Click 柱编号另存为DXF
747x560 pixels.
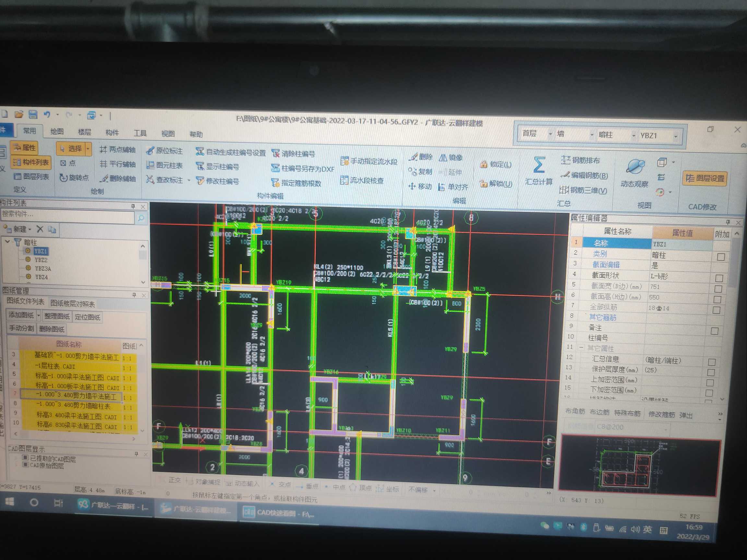(x=302, y=169)
